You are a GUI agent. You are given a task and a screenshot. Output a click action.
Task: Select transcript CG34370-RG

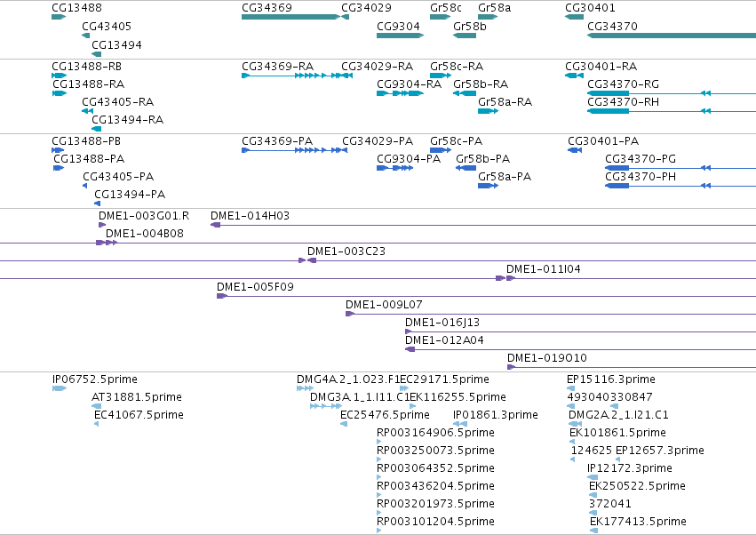(624, 84)
